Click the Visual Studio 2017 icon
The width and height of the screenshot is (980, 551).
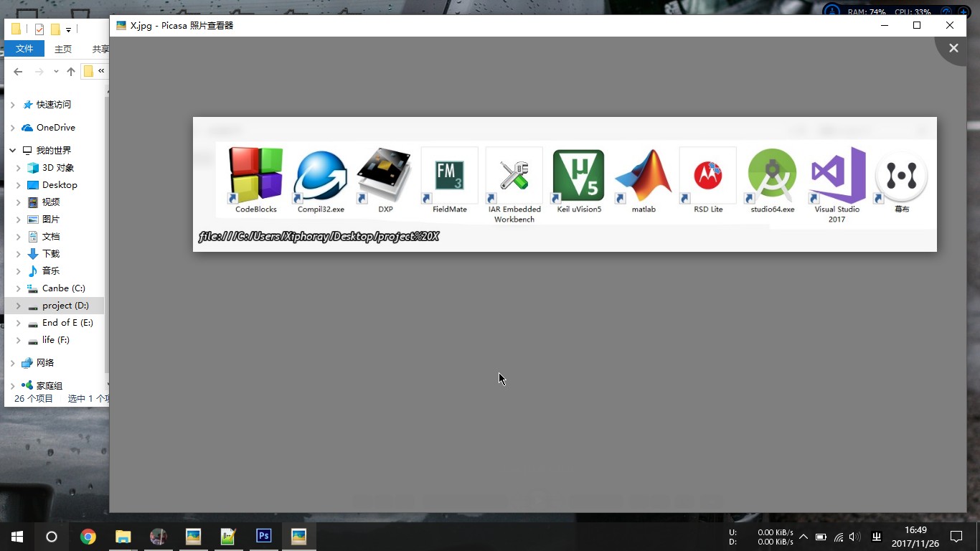[837, 175]
